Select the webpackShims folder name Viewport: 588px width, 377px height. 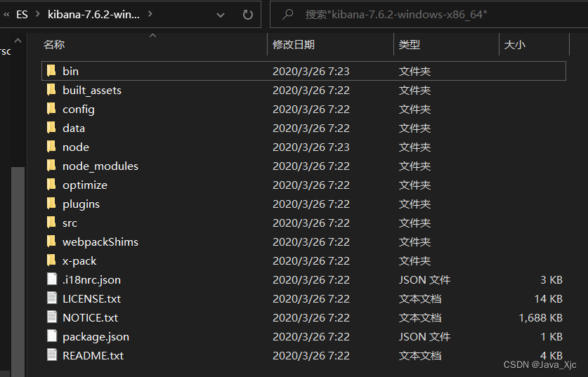[x=100, y=242]
